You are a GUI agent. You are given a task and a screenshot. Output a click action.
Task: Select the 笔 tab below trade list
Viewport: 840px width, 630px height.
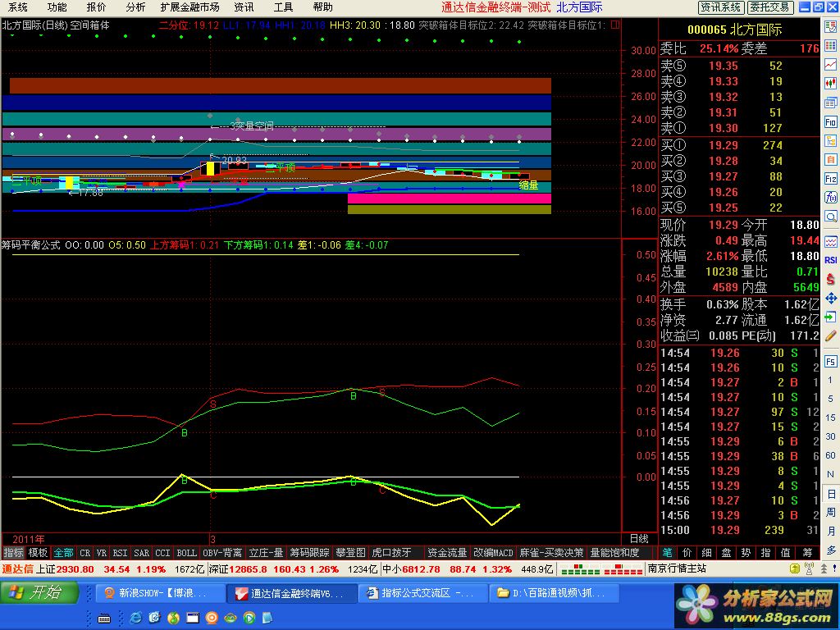(668, 552)
